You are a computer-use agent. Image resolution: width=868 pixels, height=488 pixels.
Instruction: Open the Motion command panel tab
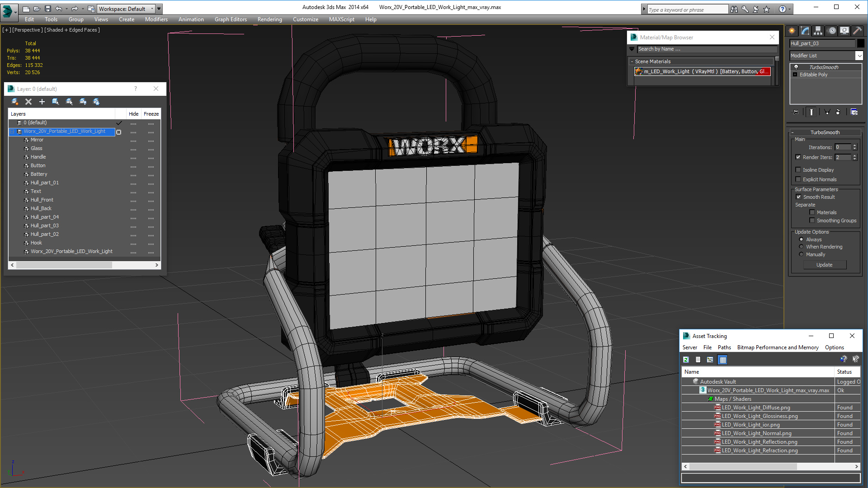pos(832,31)
